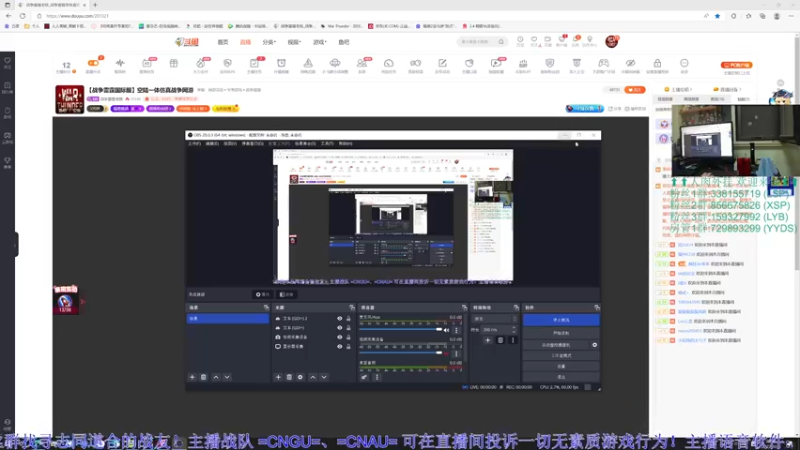Click the transition duration spinner arrows in OBS
The image size is (800, 450).
tap(514, 330)
